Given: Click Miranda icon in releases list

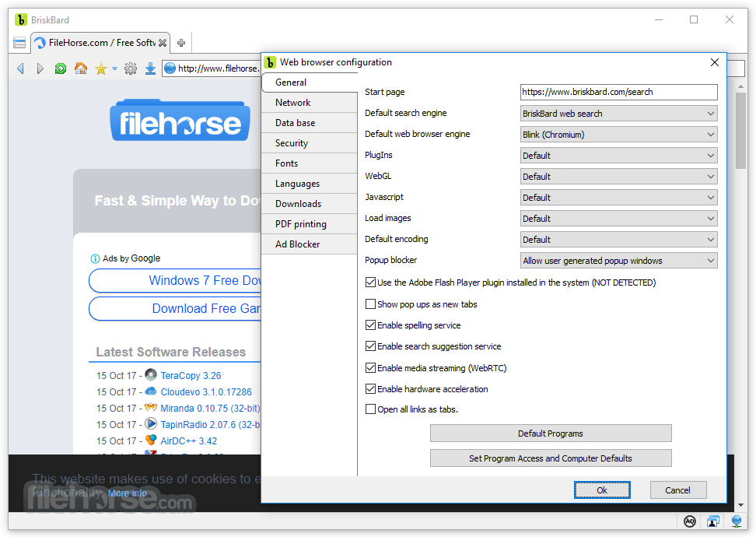Looking at the screenshot, I should coord(151,407).
